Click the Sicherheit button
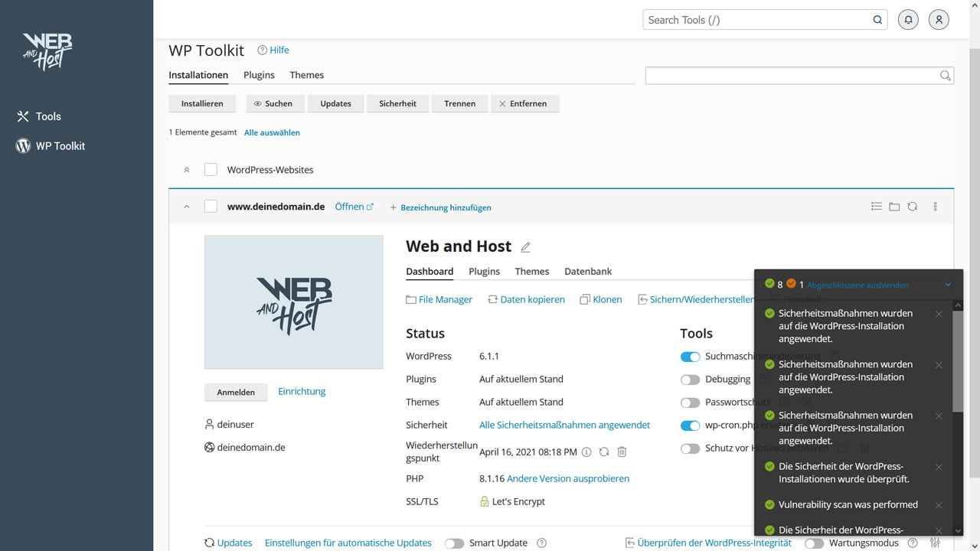The height and width of the screenshot is (551, 980). point(397,103)
